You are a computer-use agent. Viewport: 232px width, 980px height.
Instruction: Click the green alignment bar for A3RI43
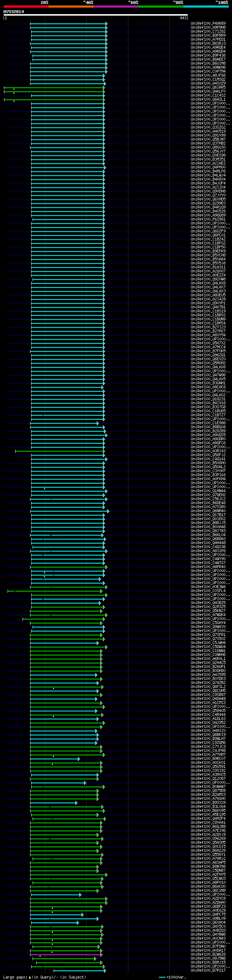[x=60, y=451]
